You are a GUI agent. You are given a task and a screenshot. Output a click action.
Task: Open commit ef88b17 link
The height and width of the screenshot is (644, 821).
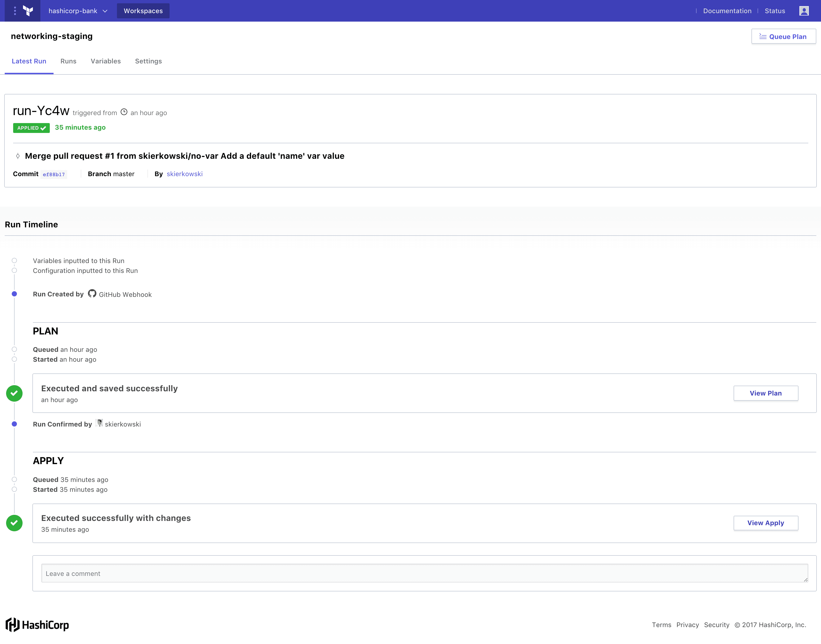54,174
